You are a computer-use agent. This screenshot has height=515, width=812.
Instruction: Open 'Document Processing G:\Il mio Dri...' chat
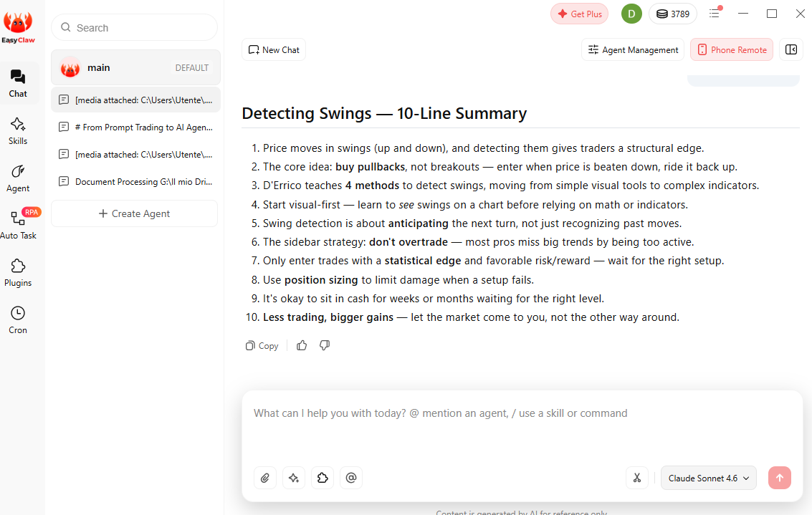135,182
